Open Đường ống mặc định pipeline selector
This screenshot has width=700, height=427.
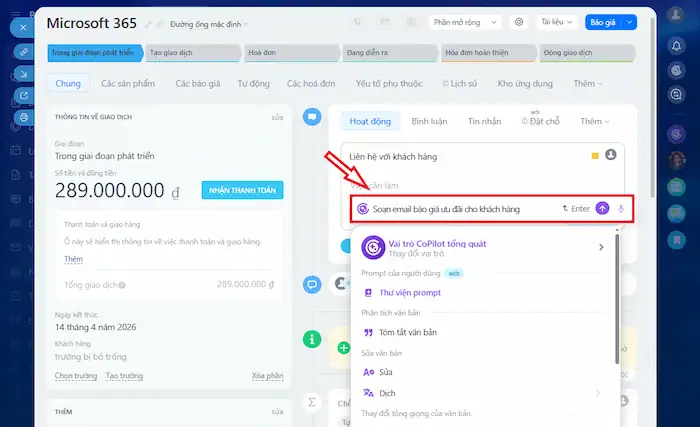(x=208, y=24)
